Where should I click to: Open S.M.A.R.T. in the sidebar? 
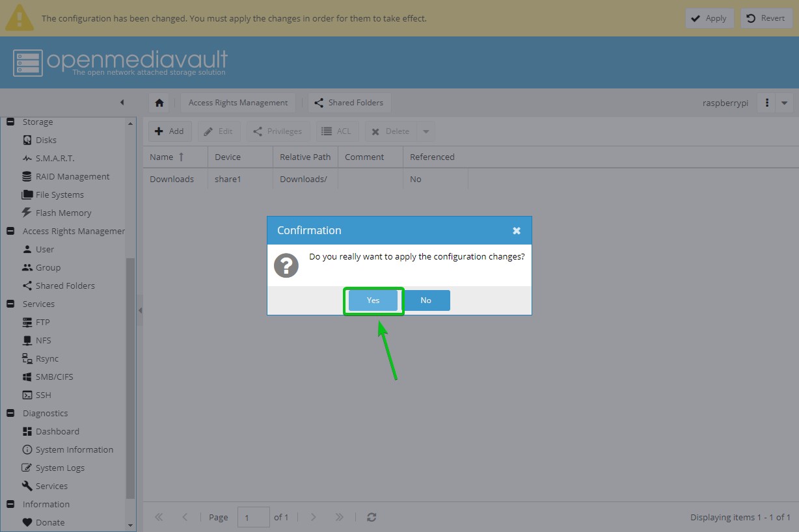point(55,158)
